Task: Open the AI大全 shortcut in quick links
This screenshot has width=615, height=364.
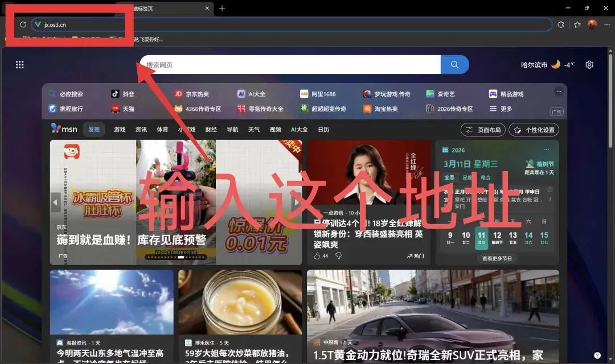Action: (x=252, y=94)
